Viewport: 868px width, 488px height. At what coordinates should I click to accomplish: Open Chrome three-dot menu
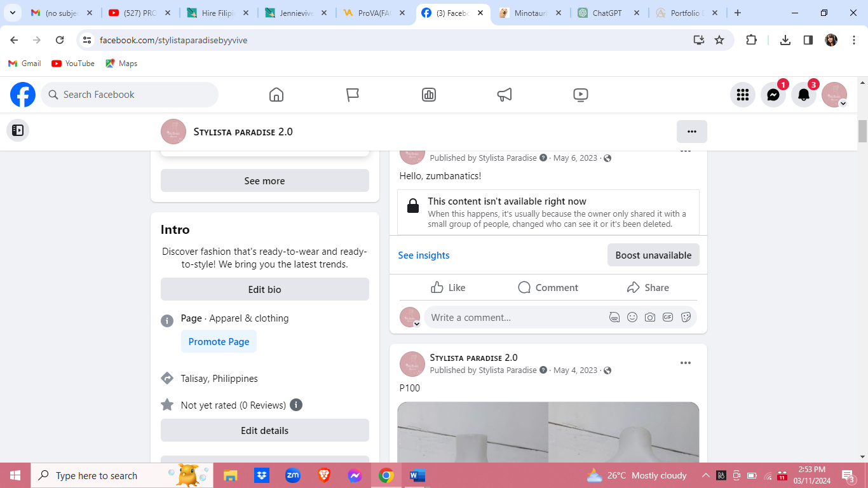854,40
